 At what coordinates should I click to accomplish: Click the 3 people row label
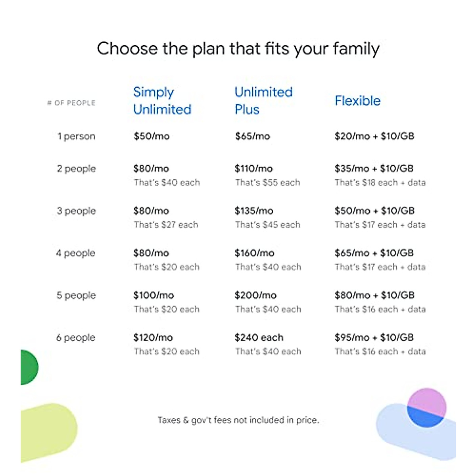pos(77,211)
